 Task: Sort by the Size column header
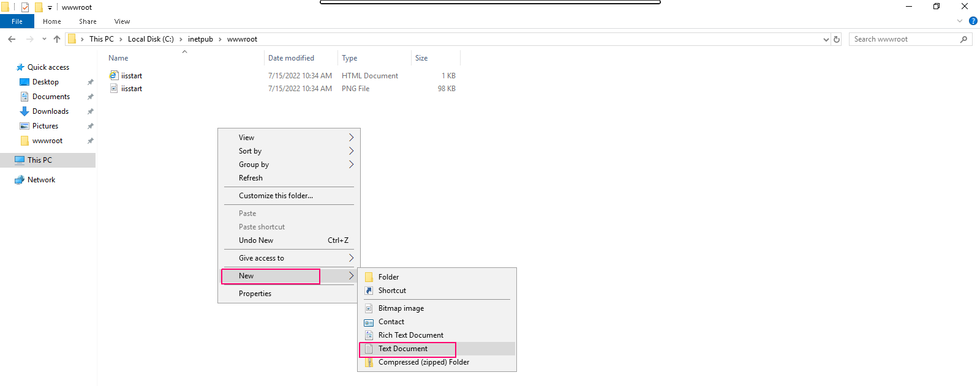pyautogui.click(x=421, y=58)
